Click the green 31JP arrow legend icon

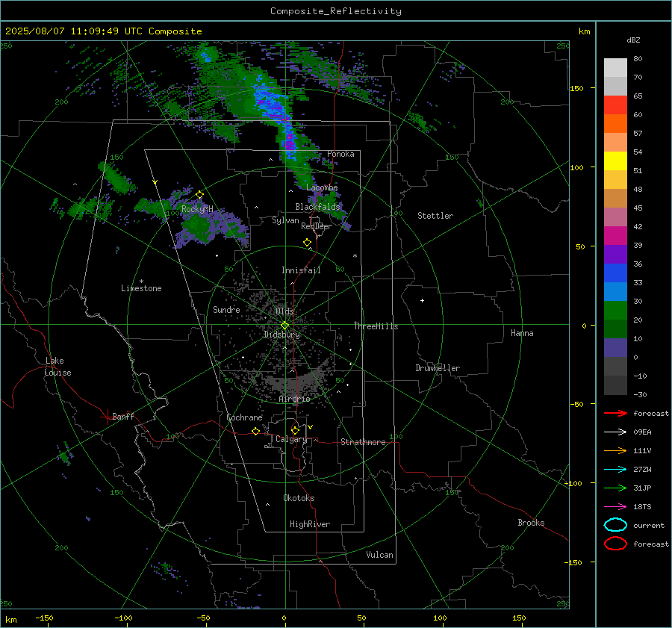coord(615,488)
